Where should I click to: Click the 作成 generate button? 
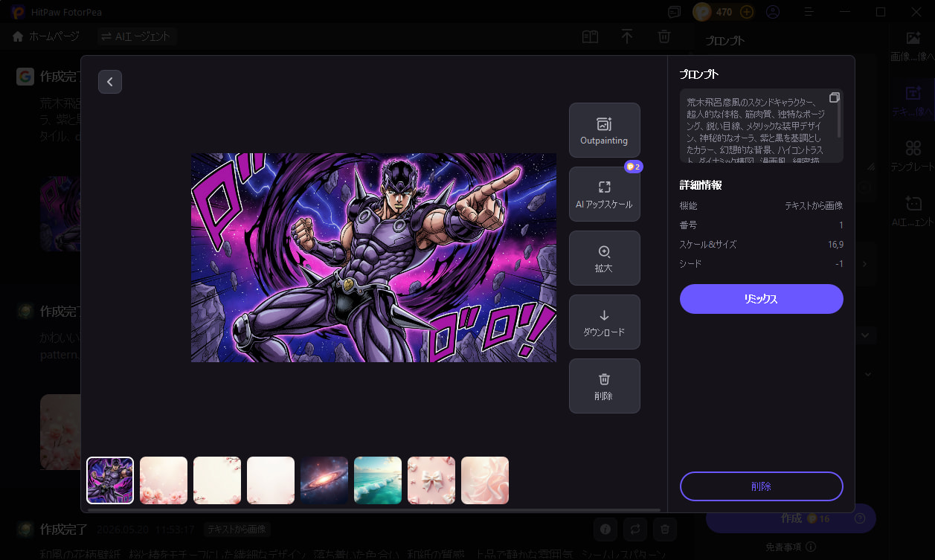[x=791, y=518]
